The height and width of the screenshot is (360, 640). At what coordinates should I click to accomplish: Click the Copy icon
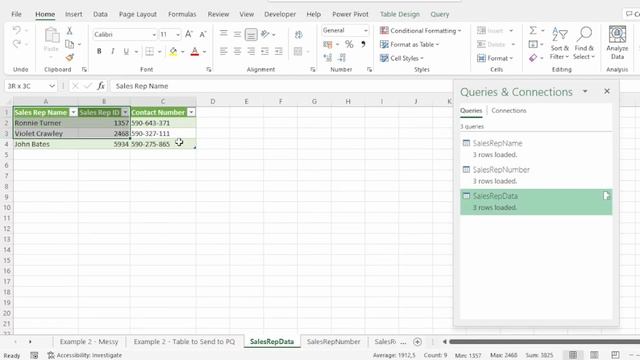[x=70, y=44]
